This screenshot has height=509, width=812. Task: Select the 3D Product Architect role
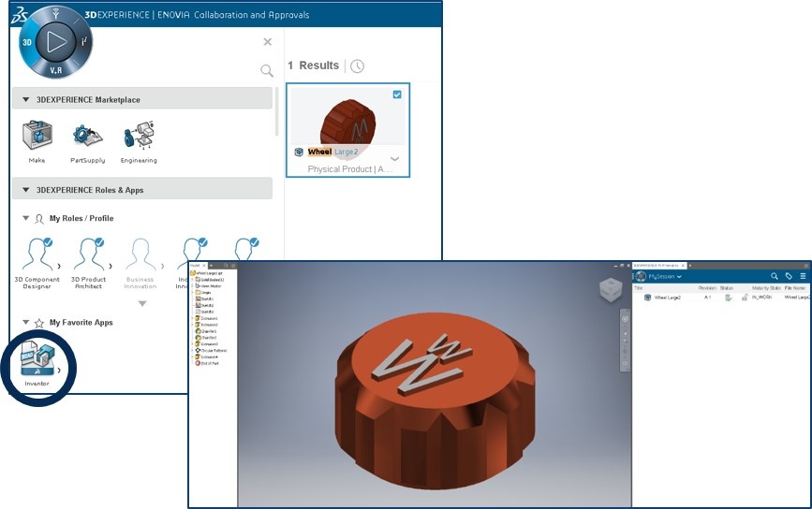click(x=88, y=263)
